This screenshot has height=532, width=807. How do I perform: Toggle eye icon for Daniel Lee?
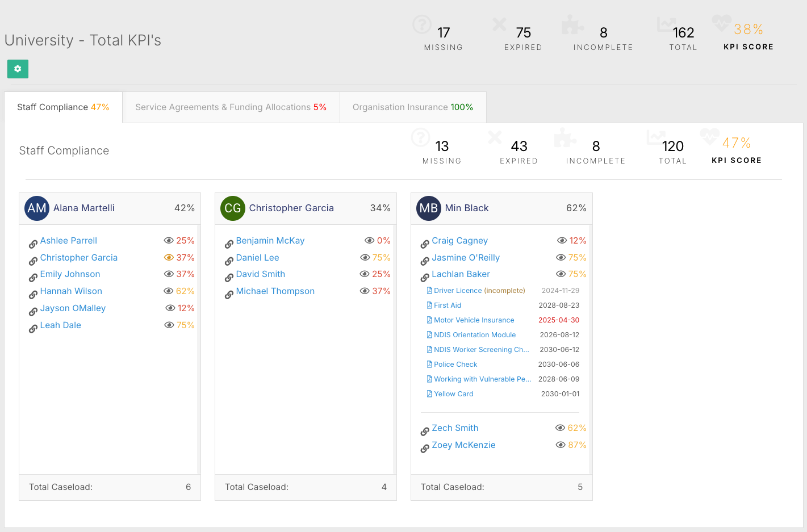(x=365, y=257)
